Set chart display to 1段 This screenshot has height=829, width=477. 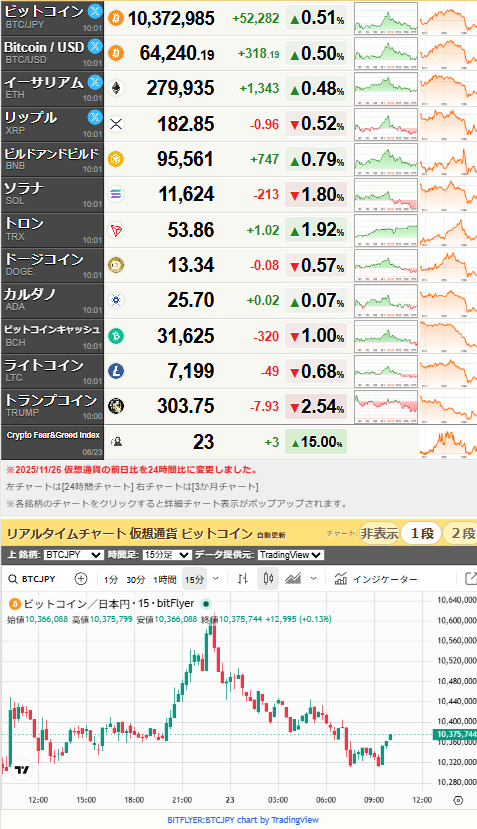(x=422, y=533)
